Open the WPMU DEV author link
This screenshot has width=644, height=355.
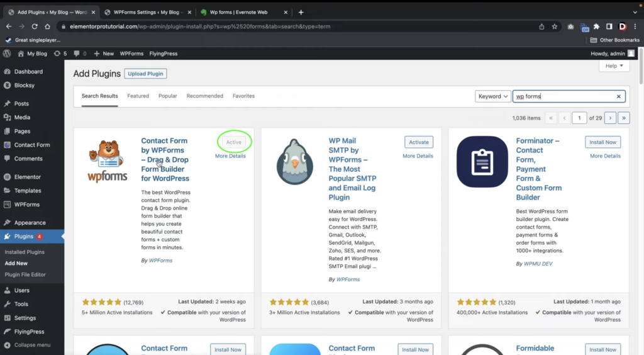click(538, 264)
